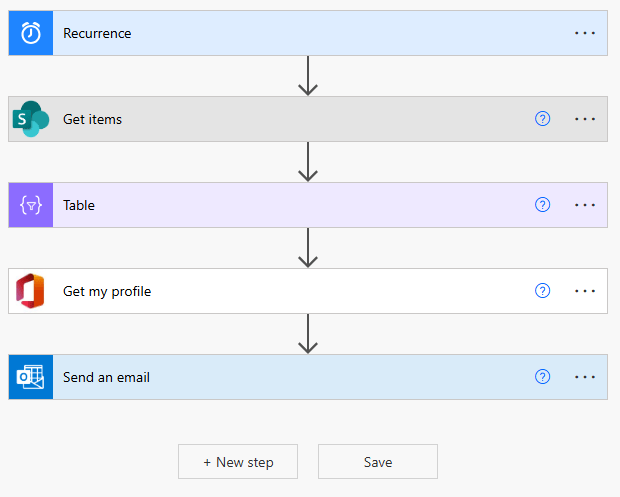Click the Recurrence alarm clock icon
The image size is (620, 497).
(31, 33)
